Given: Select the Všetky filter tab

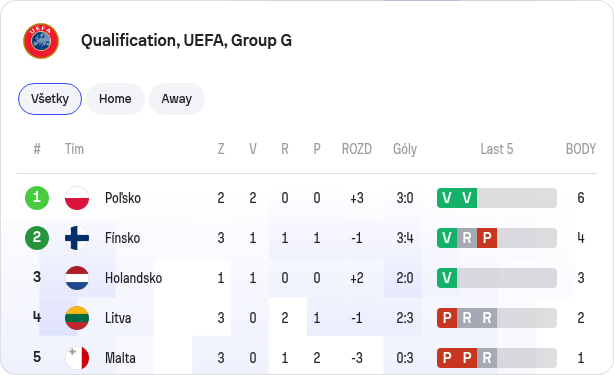Looking at the screenshot, I should [x=50, y=99].
